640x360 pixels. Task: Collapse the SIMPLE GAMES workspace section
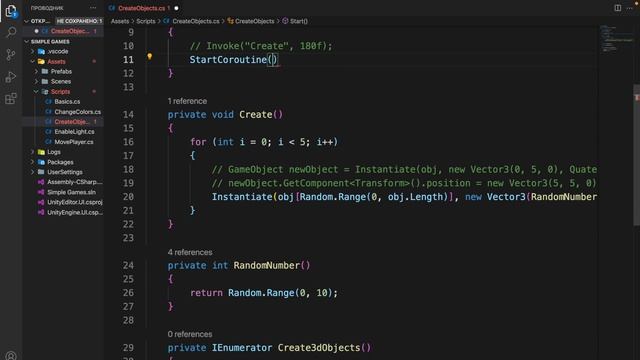point(27,42)
